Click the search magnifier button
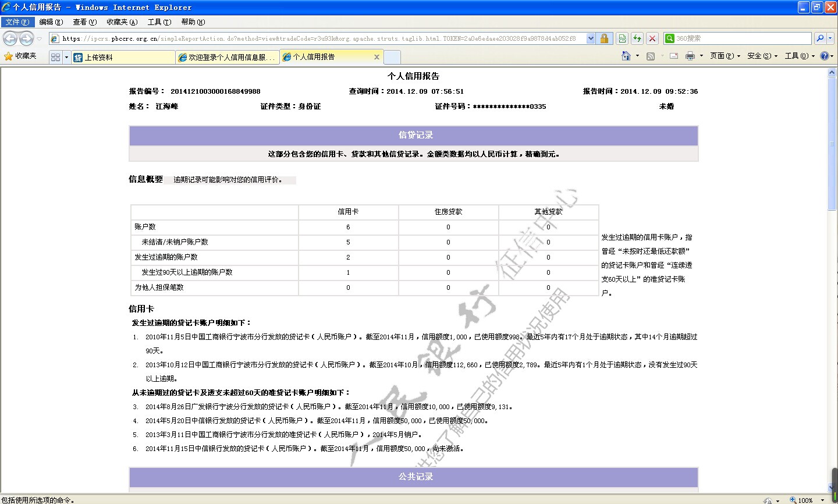 pyautogui.click(x=820, y=38)
